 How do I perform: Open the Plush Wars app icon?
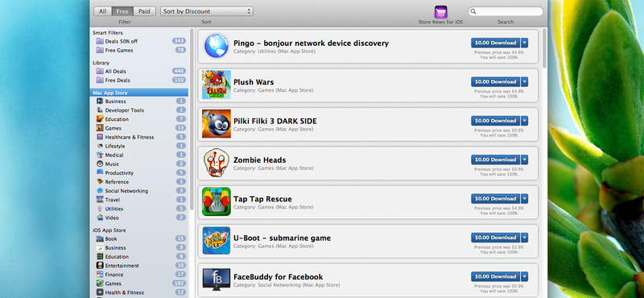pos(217,85)
